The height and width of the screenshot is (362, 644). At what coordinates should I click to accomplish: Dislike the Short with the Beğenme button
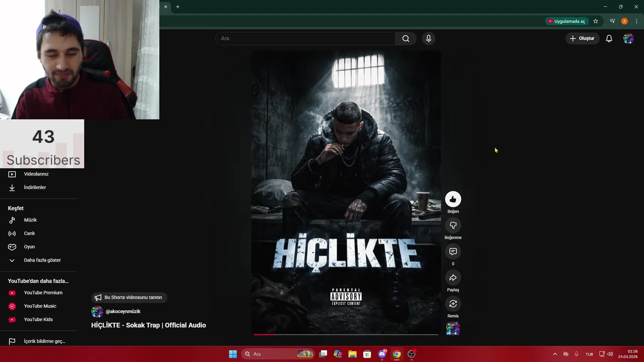(x=453, y=225)
